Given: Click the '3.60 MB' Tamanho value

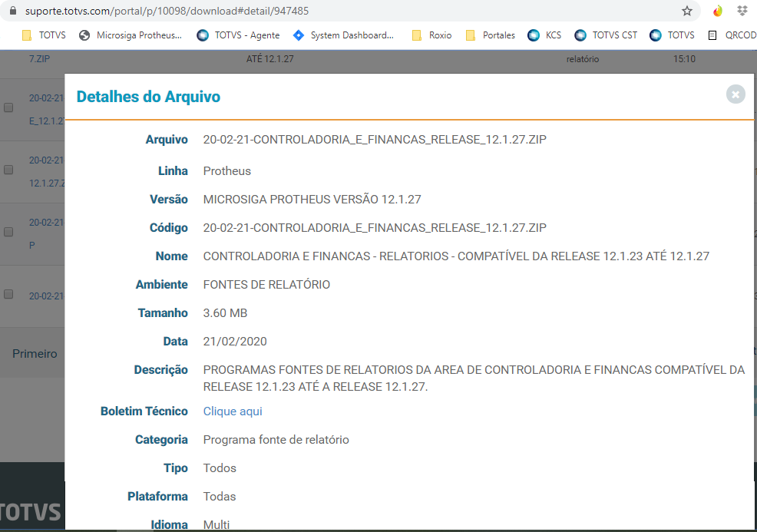Looking at the screenshot, I should [x=225, y=313].
